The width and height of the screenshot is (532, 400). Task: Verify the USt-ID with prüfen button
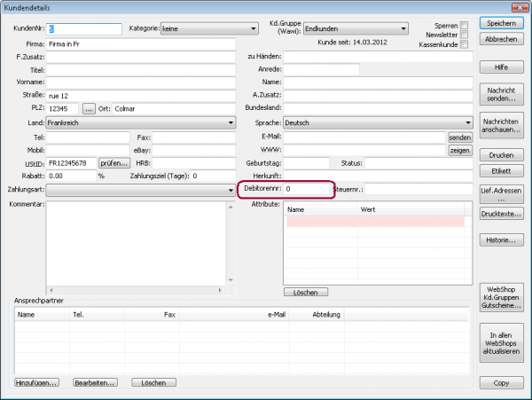click(x=114, y=163)
